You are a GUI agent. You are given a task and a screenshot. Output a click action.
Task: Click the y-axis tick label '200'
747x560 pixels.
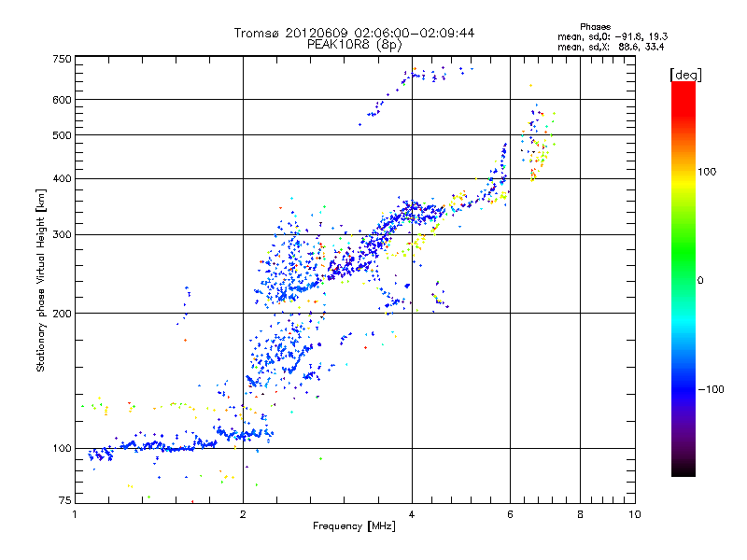[62, 314]
